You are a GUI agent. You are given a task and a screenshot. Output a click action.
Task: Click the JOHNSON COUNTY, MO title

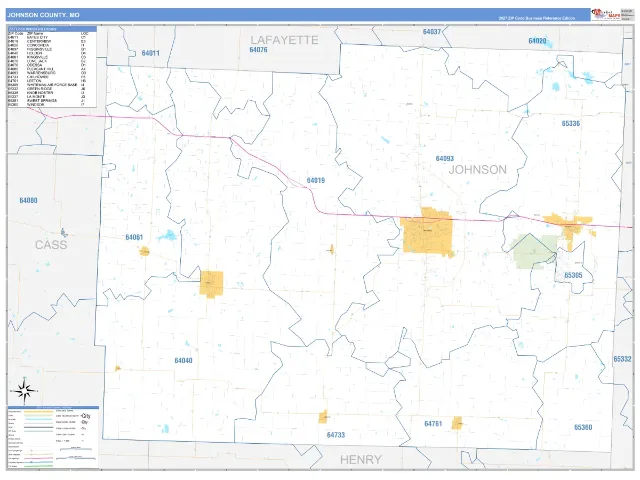pyautogui.click(x=44, y=15)
